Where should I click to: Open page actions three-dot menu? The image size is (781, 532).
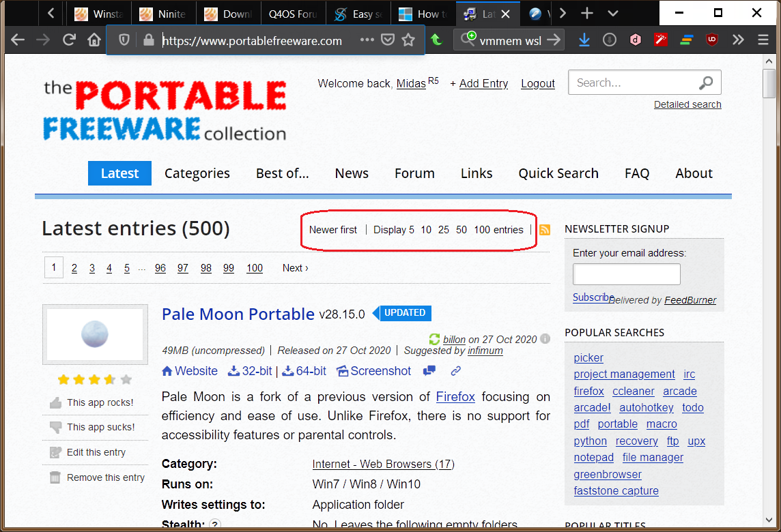367,40
